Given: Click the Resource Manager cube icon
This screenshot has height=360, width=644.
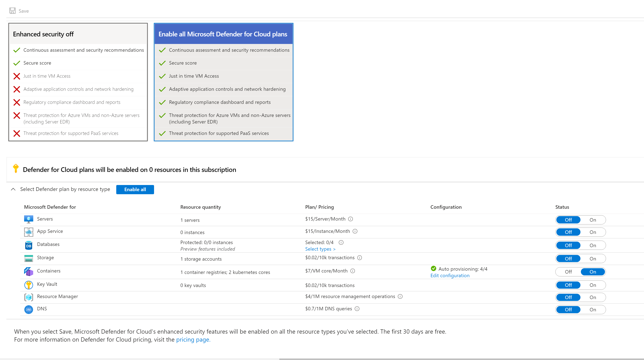Looking at the screenshot, I should tap(28, 297).
